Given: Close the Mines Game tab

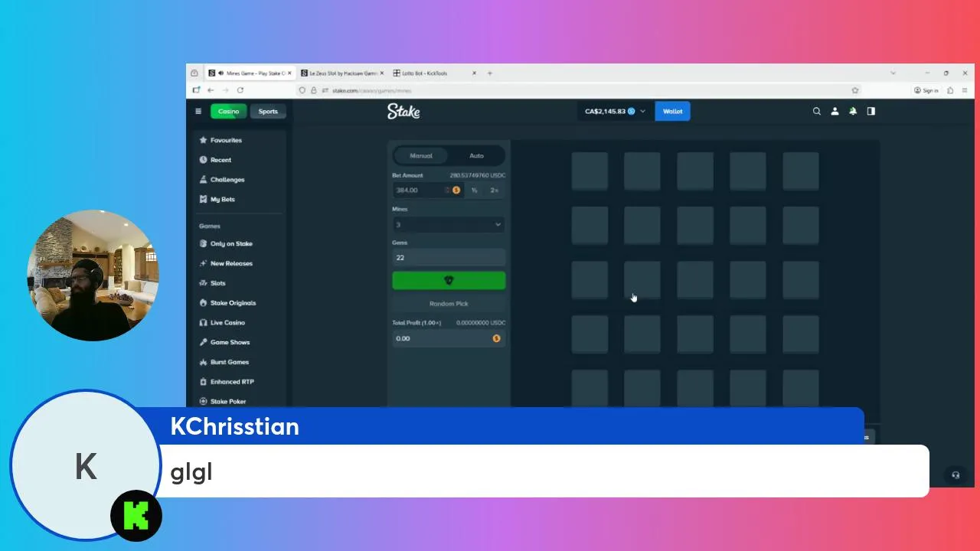Looking at the screenshot, I should (x=289, y=73).
